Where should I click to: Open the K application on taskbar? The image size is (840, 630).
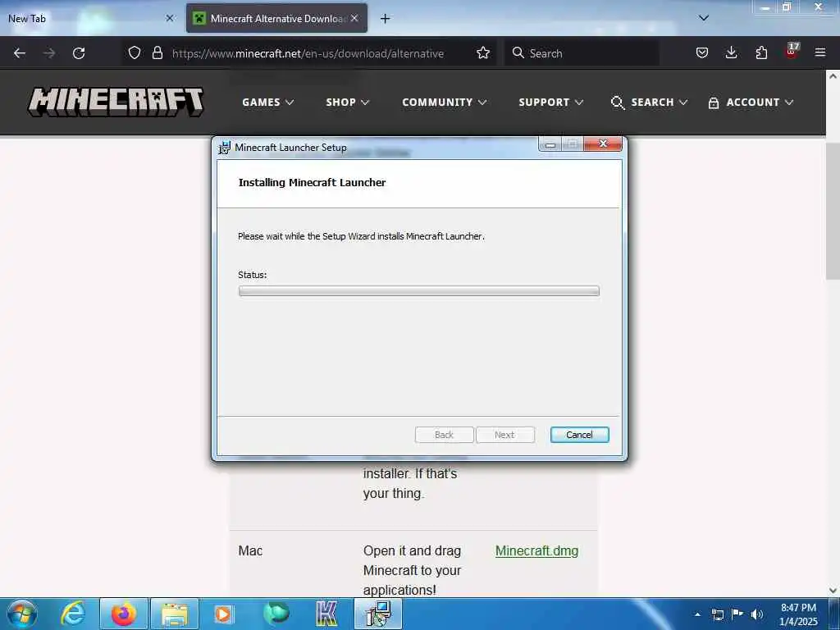pyautogui.click(x=326, y=614)
